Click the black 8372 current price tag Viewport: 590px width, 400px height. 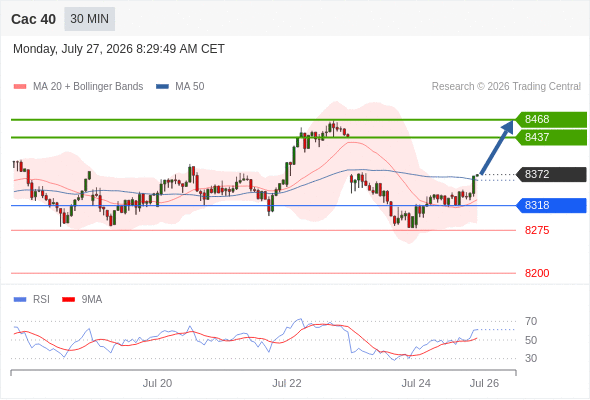pos(551,175)
